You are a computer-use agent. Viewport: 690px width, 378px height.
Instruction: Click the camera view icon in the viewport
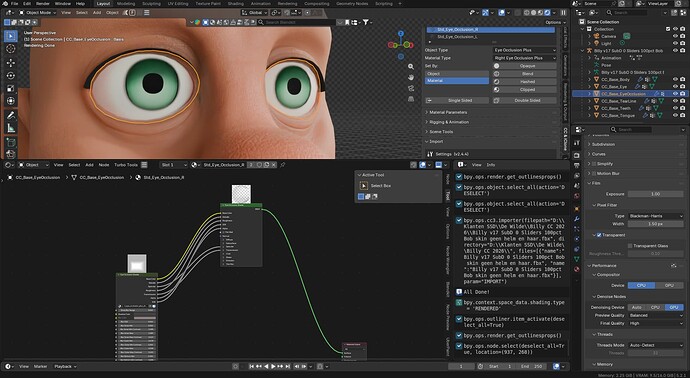coord(411,88)
